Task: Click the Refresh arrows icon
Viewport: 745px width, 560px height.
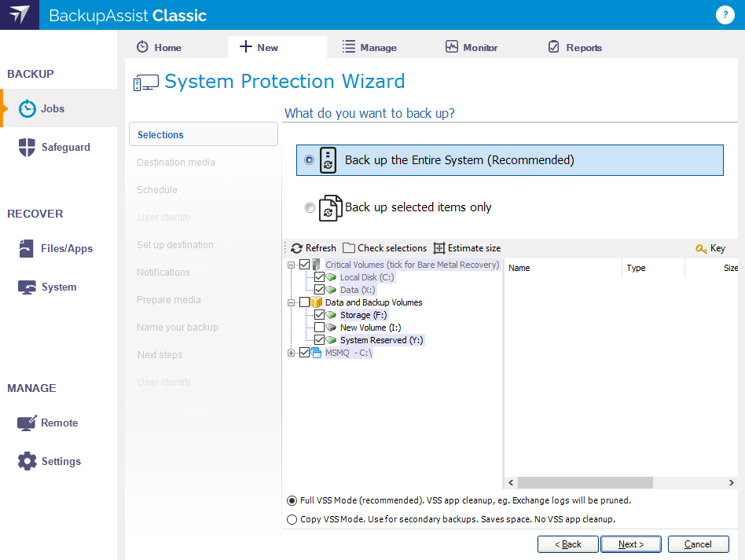Action: pyautogui.click(x=296, y=248)
